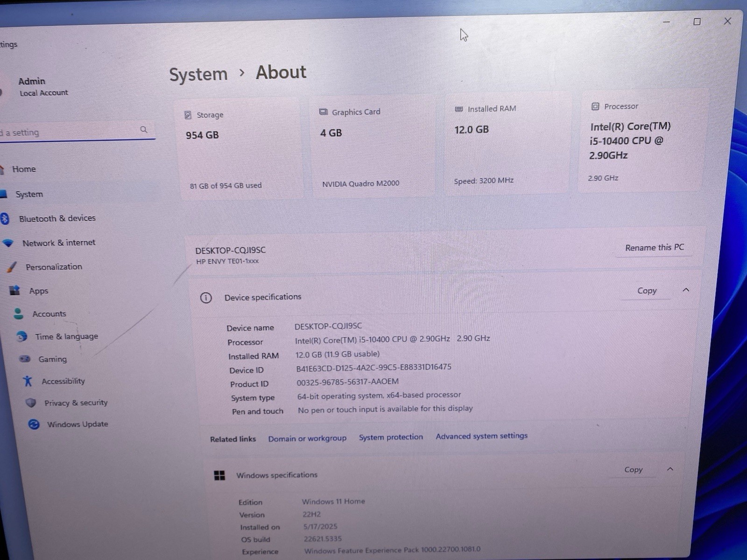Image resolution: width=747 pixels, height=560 pixels.
Task: Click the Installed RAM chip icon
Action: [459, 109]
